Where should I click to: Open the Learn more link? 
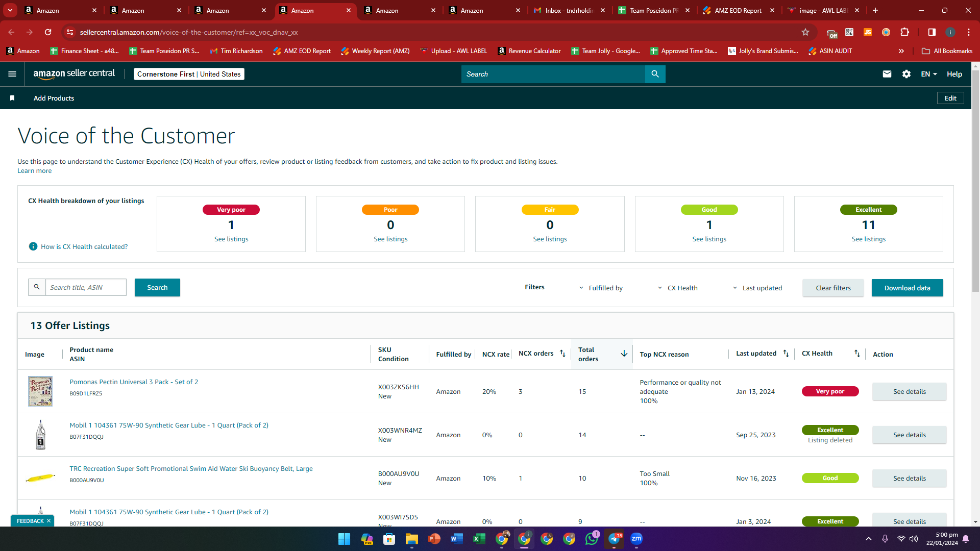coord(34,171)
